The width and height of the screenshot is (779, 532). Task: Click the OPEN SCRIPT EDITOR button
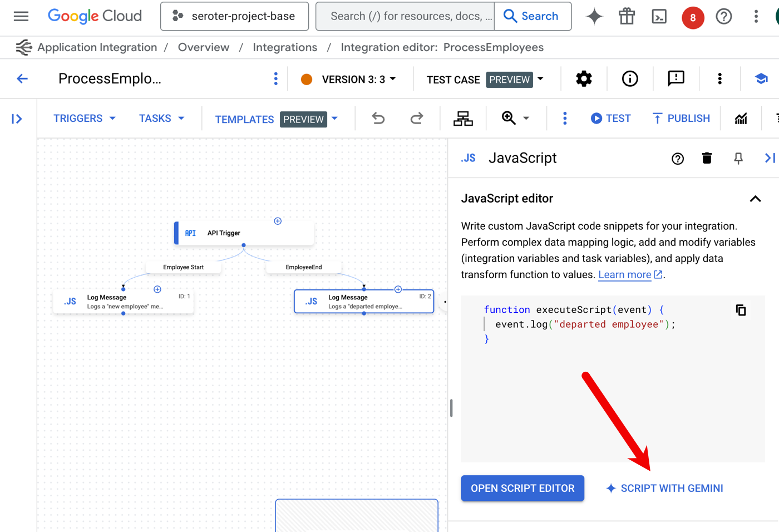[522, 488]
